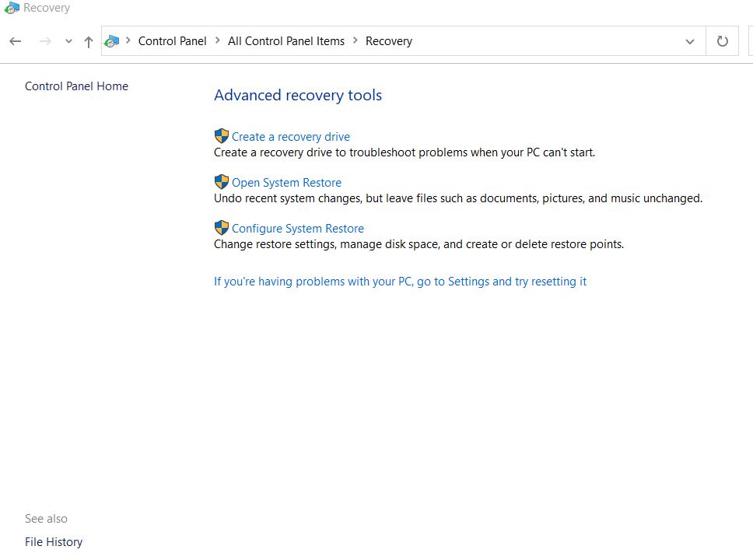This screenshot has height=560, width=753.
Task: Open the File History link
Action: coord(54,542)
